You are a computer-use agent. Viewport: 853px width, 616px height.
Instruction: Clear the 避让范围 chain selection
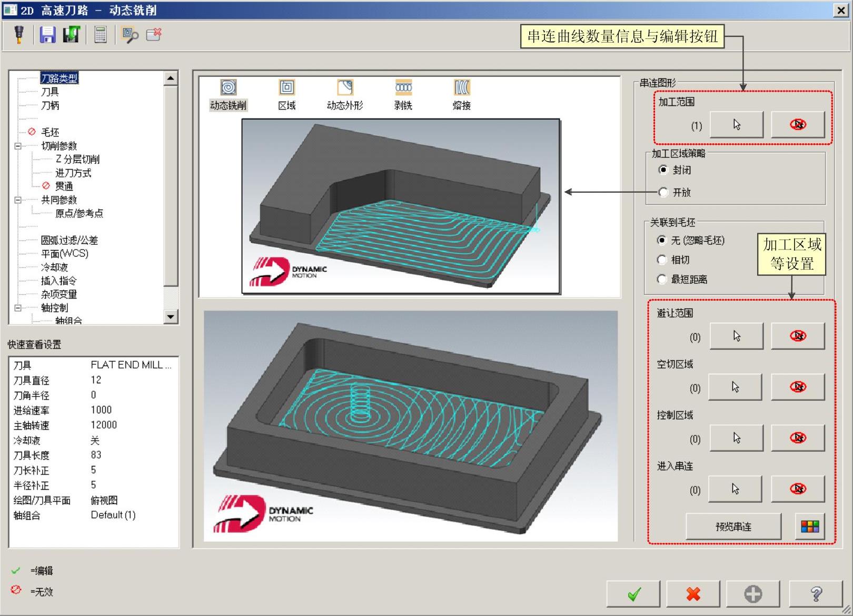798,336
